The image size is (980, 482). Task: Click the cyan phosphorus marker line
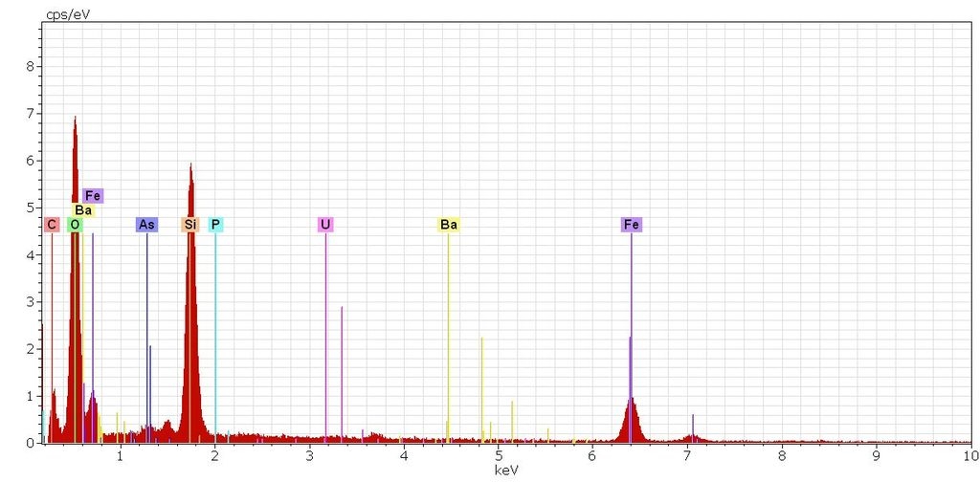[x=215, y=335]
